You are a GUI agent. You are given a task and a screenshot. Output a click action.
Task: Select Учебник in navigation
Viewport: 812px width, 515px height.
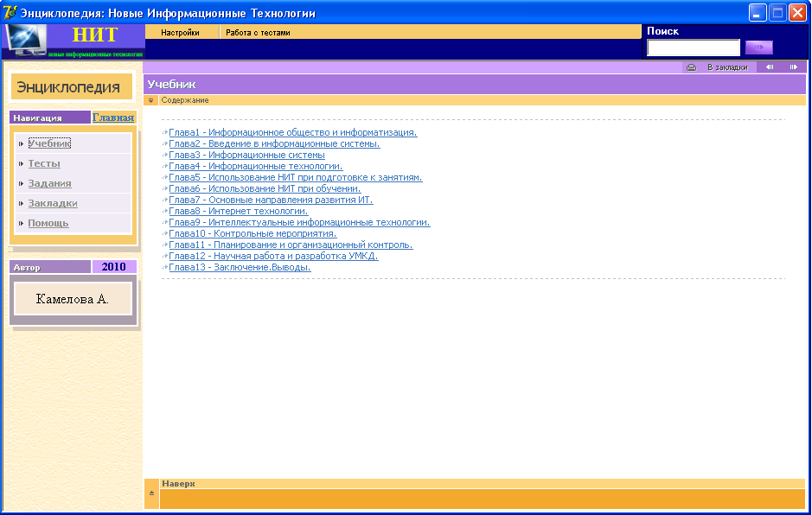pyautogui.click(x=49, y=143)
